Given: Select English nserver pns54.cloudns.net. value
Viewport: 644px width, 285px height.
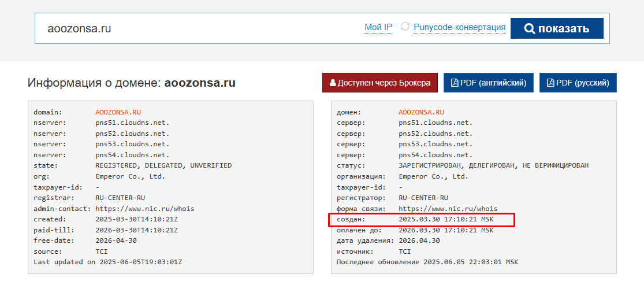Looking at the screenshot, I should coord(132,155).
